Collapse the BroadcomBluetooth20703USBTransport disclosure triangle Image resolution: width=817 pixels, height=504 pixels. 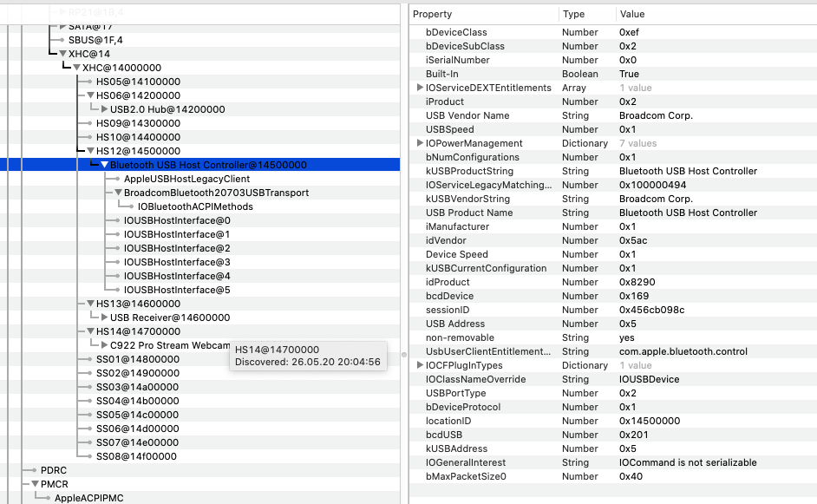[118, 193]
